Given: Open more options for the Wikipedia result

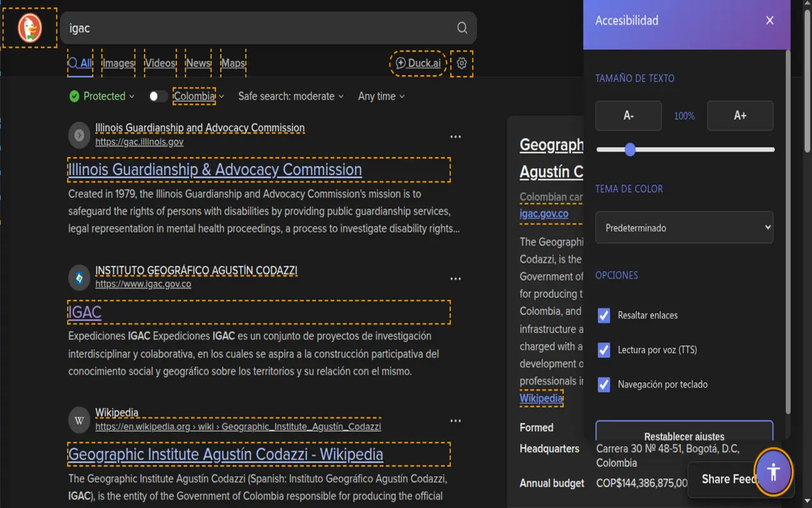Looking at the screenshot, I should tap(455, 421).
